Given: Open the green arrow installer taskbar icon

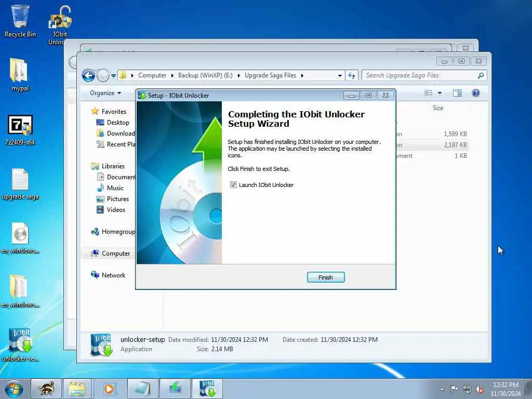Looking at the screenshot, I should point(175,389).
